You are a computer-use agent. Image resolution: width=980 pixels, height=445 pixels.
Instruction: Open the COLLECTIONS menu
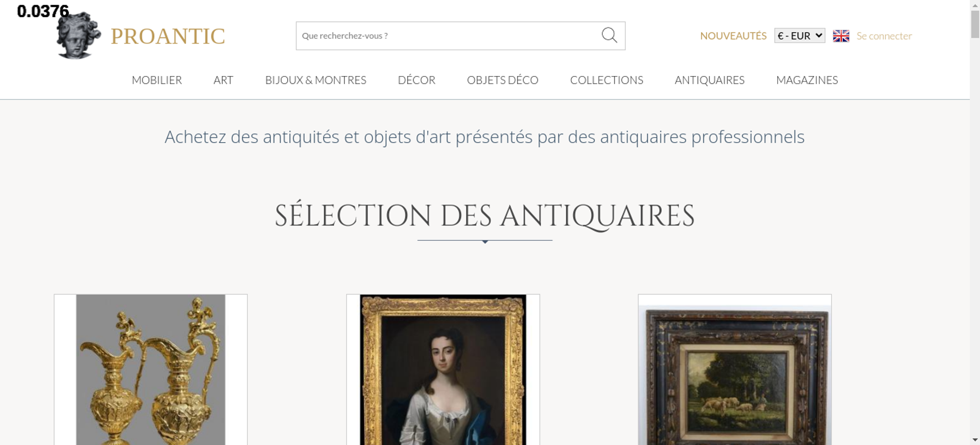607,80
